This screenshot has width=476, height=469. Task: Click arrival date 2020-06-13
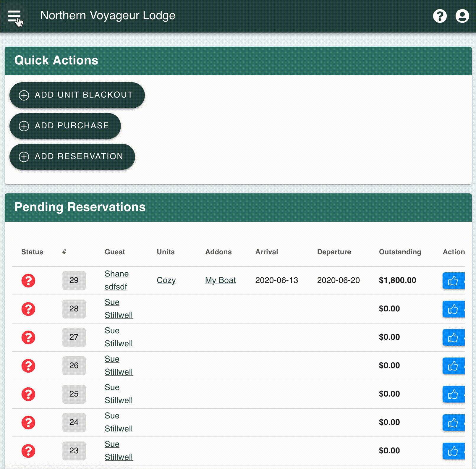(x=277, y=280)
